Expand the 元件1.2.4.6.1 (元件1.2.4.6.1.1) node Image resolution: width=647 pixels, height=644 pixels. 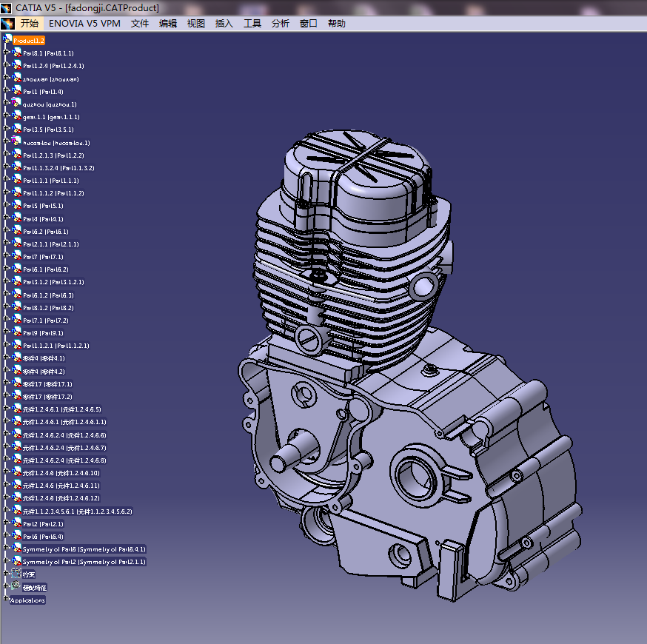point(6,420)
